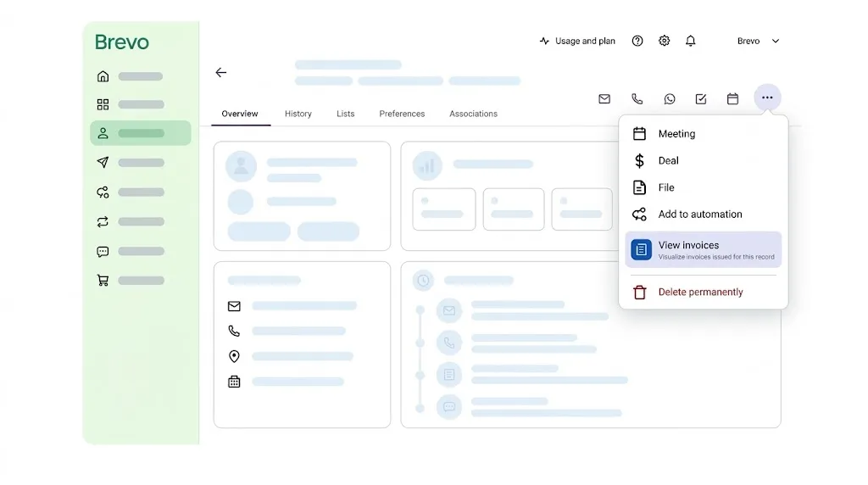Click location pin icon in contact details card

point(234,356)
